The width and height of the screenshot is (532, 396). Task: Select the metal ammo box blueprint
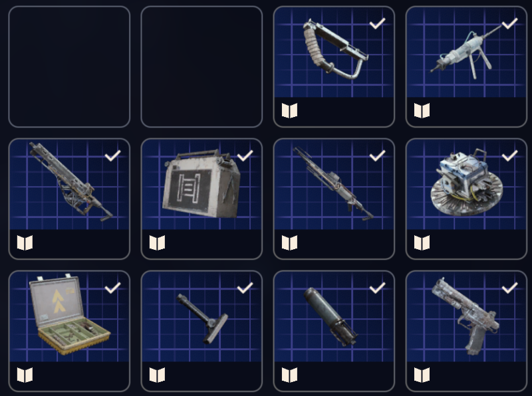pyautogui.click(x=201, y=199)
